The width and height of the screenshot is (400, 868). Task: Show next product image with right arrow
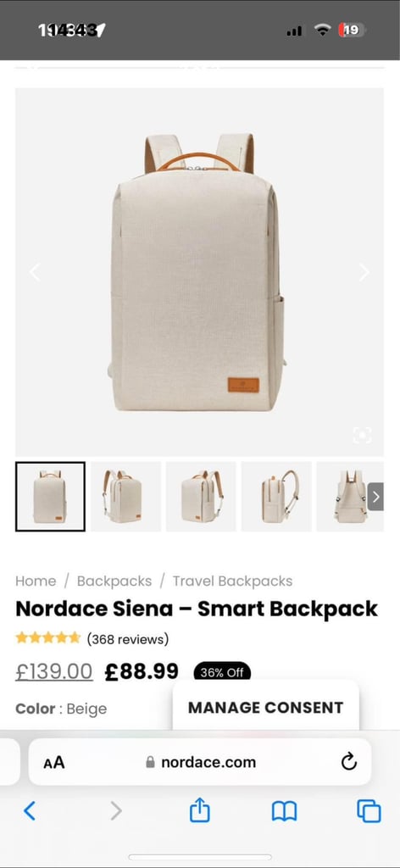coord(364,272)
